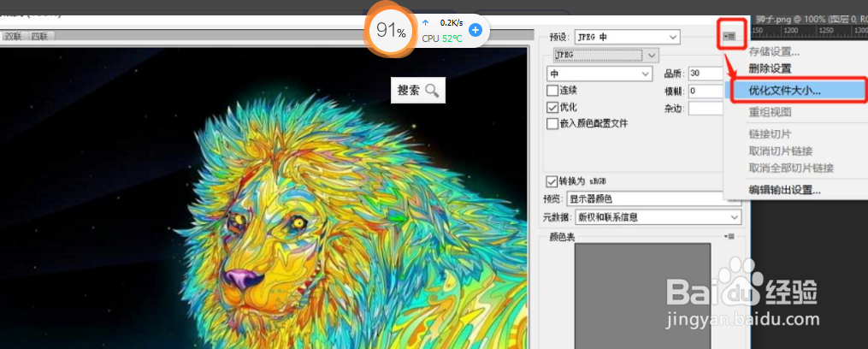Click the 模糊 blur value field
The image size is (868, 349).
pyautogui.click(x=706, y=91)
